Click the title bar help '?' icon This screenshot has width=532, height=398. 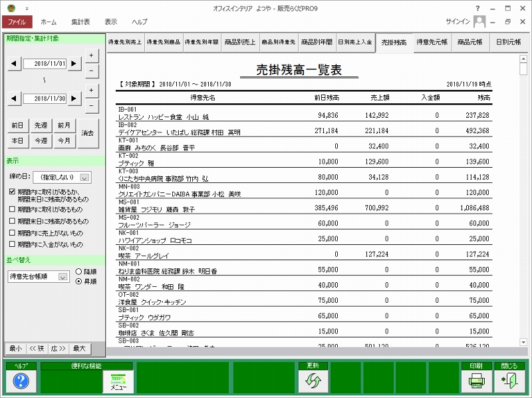tap(477, 7)
